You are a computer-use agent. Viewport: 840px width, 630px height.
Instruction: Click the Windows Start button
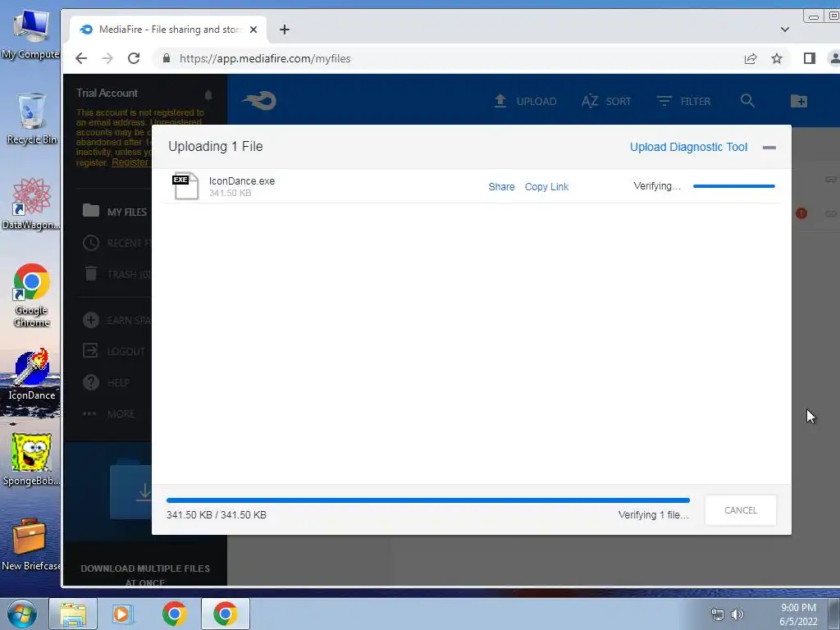click(x=21, y=614)
